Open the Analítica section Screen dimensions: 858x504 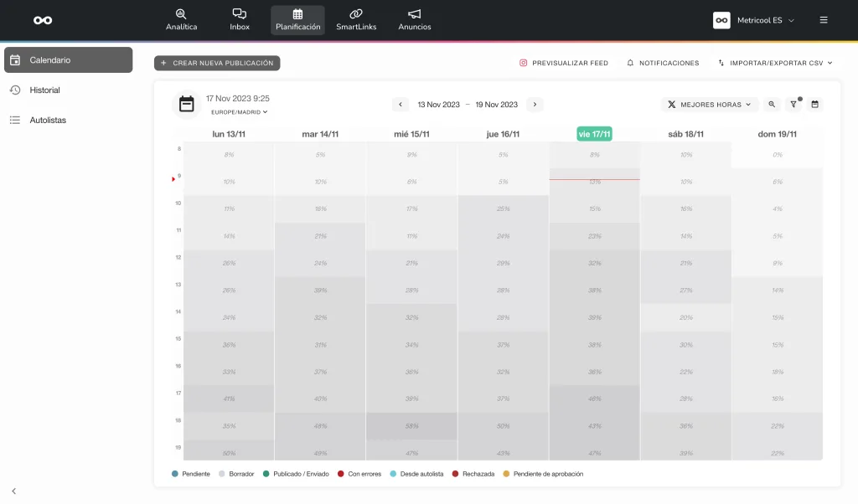coord(181,19)
